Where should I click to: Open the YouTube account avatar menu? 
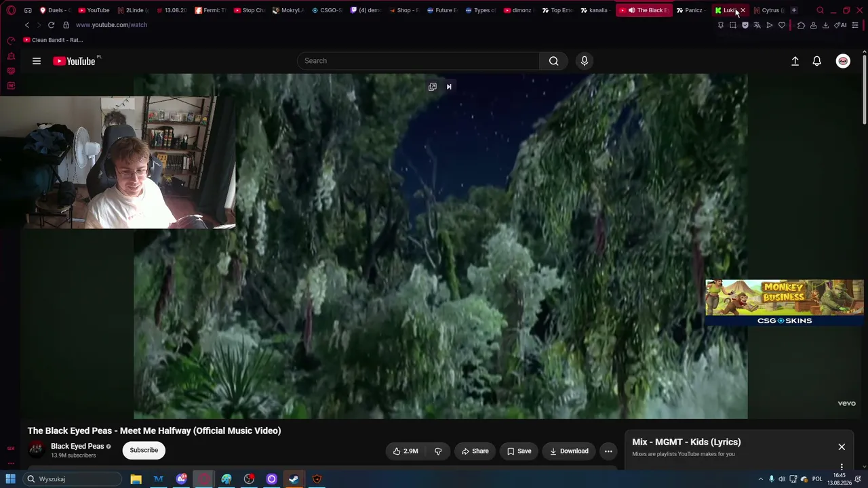(x=843, y=61)
